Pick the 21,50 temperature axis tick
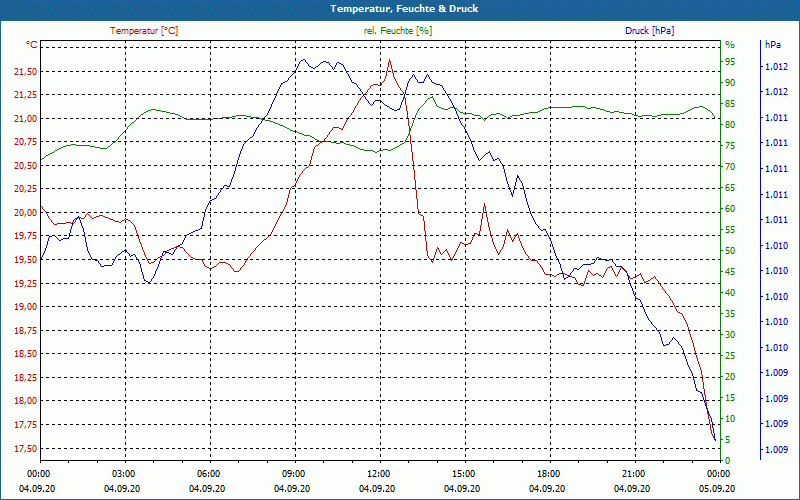800x500 pixels. tap(26, 72)
